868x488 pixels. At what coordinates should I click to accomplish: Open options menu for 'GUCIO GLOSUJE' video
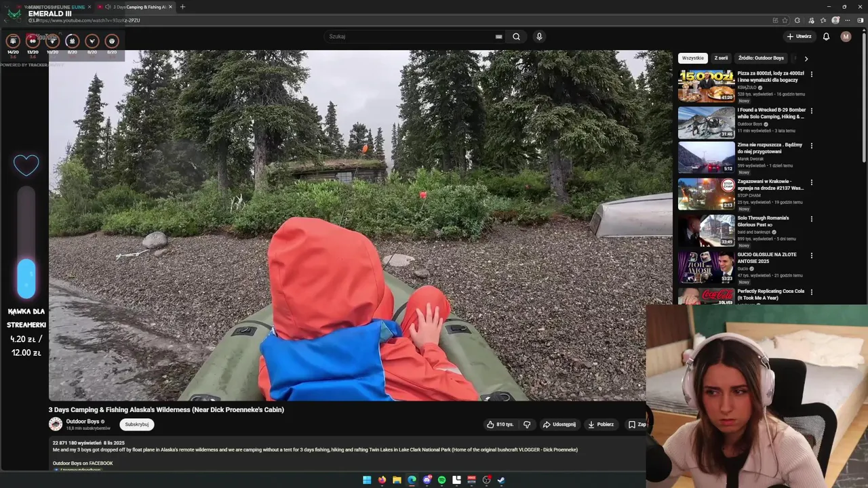coord(812,256)
